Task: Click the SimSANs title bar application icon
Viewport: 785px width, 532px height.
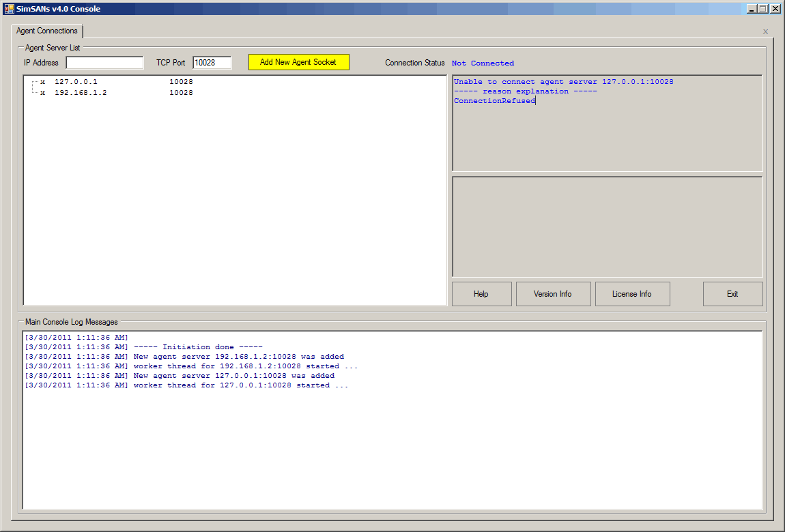Action: click(x=9, y=9)
